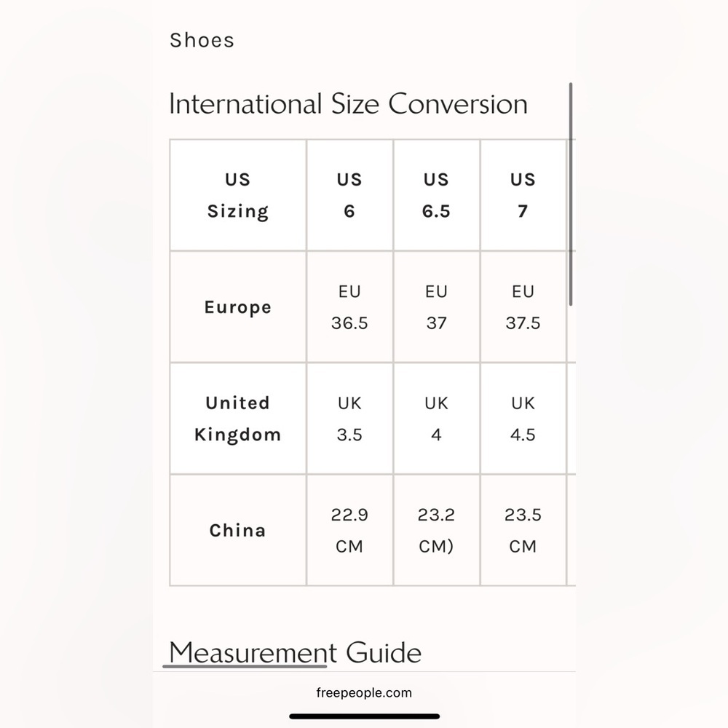Click the EU 37.5 cell
This screenshot has height=728, width=728.
pos(523,307)
